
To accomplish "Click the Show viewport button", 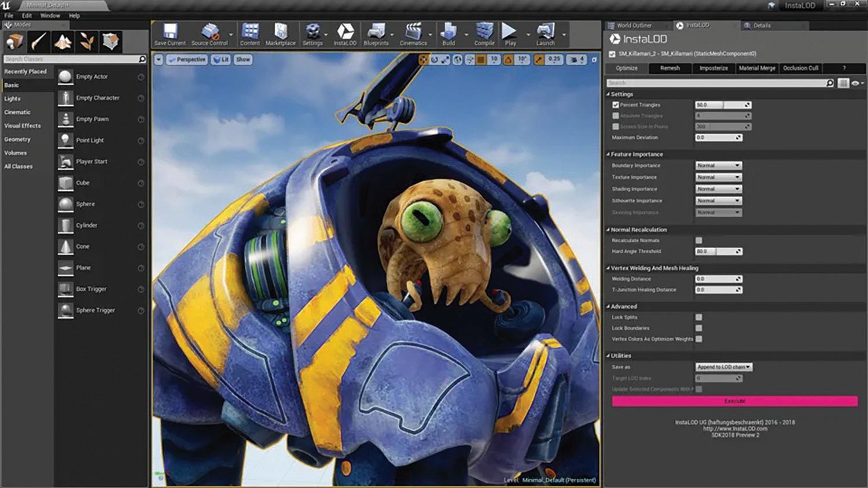I will pos(243,60).
